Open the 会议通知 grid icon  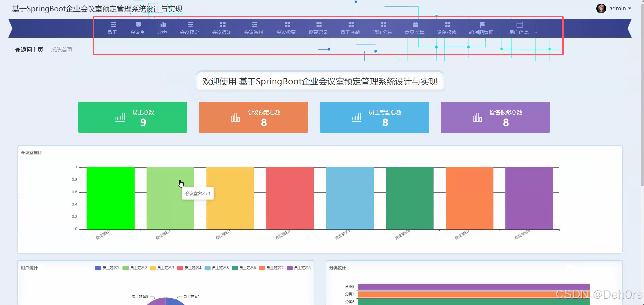click(x=222, y=24)
